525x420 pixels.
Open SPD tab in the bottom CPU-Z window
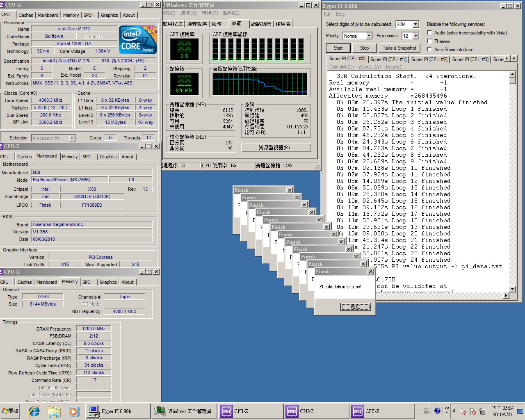click(86, 282)
